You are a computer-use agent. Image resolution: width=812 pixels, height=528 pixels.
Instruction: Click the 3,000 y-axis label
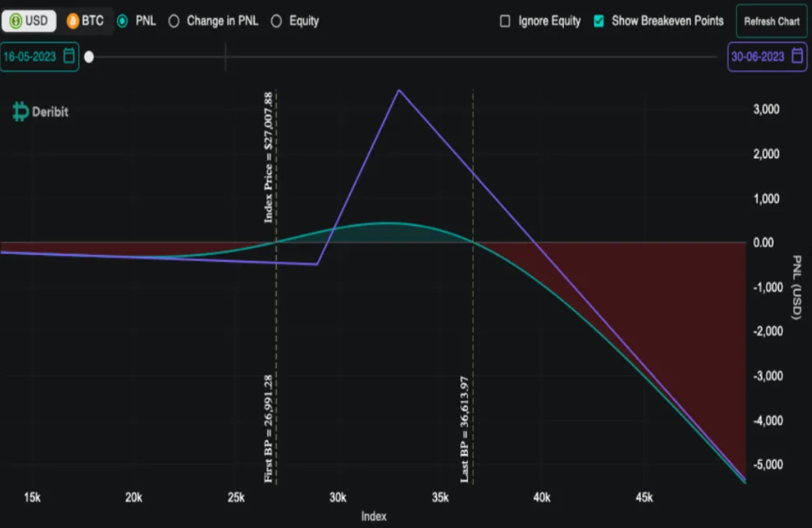[x=767, y=109]
